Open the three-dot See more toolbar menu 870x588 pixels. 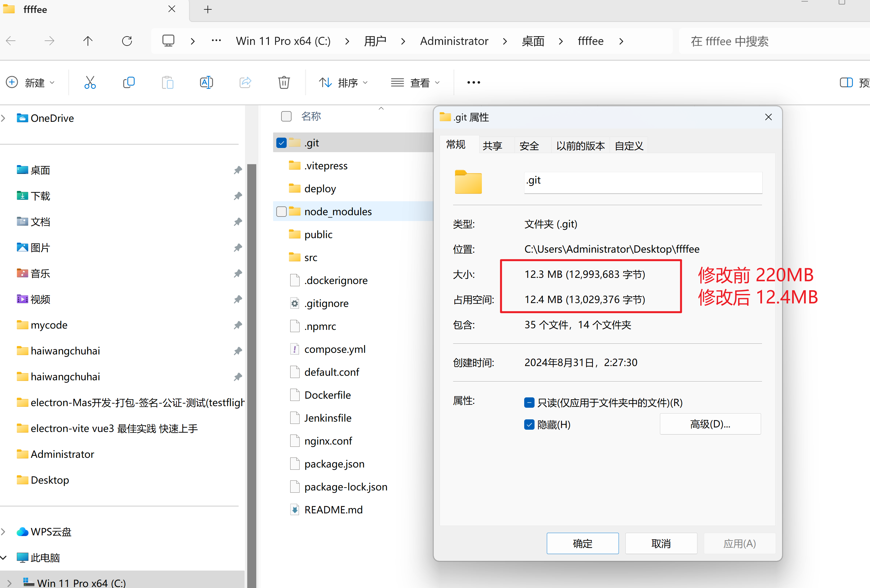(x=473, y=82)
